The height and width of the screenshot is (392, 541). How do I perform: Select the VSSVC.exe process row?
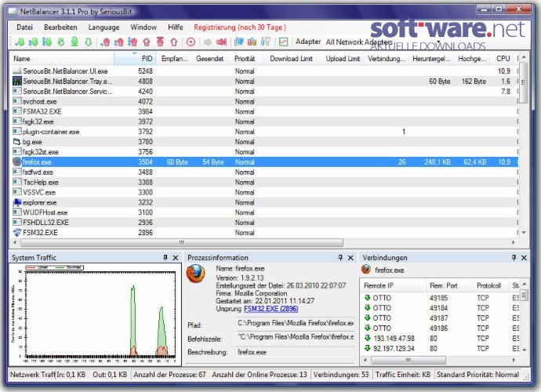(x=265, y=192)
